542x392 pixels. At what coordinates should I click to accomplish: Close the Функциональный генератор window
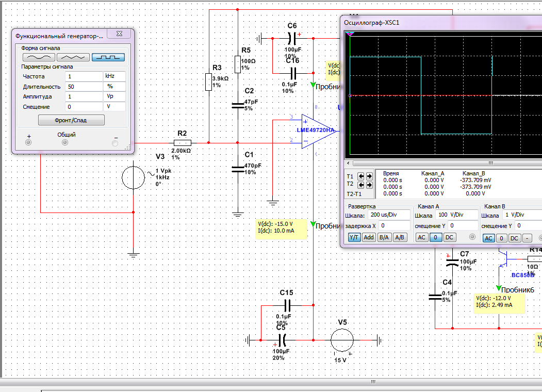coord(119,34)
